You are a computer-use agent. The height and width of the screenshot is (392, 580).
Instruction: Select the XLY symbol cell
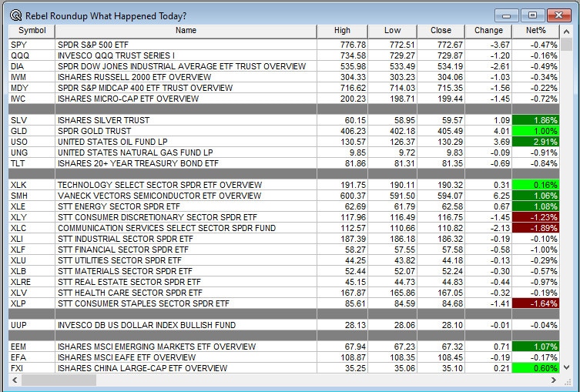click(x=32, y=217)
